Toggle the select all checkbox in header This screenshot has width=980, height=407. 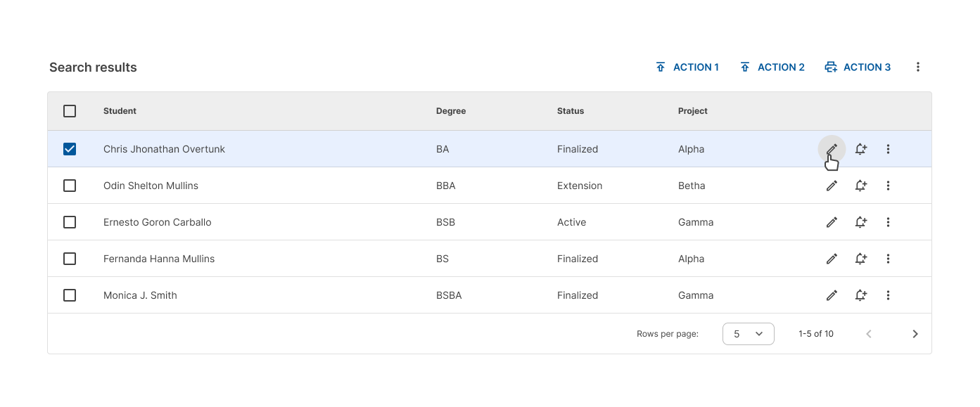tap(70, 111)
